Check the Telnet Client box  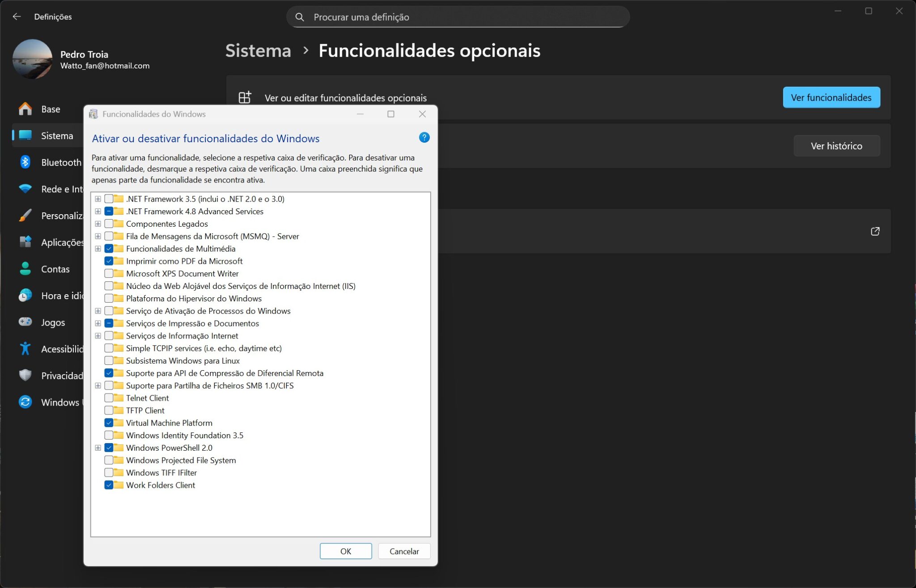(109, 398)
